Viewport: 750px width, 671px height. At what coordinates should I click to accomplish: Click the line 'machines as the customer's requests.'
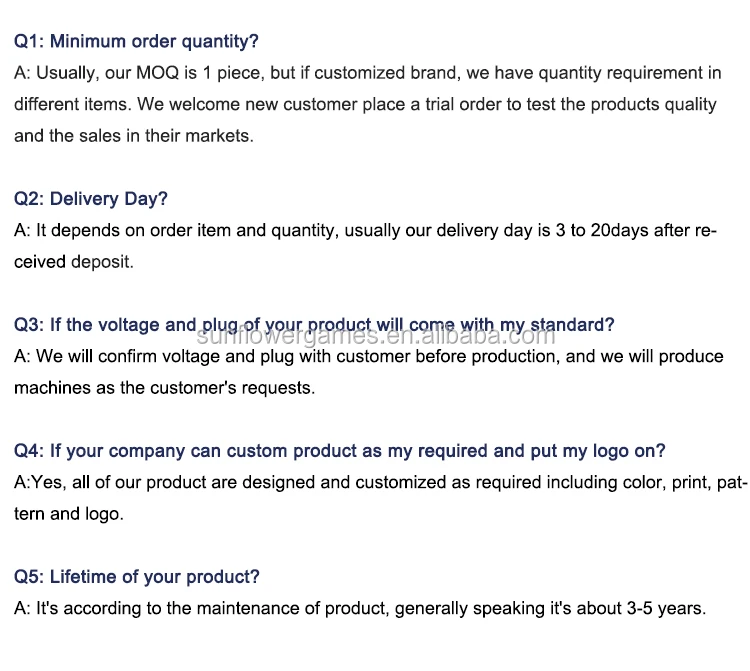click(x=164, y=388)
